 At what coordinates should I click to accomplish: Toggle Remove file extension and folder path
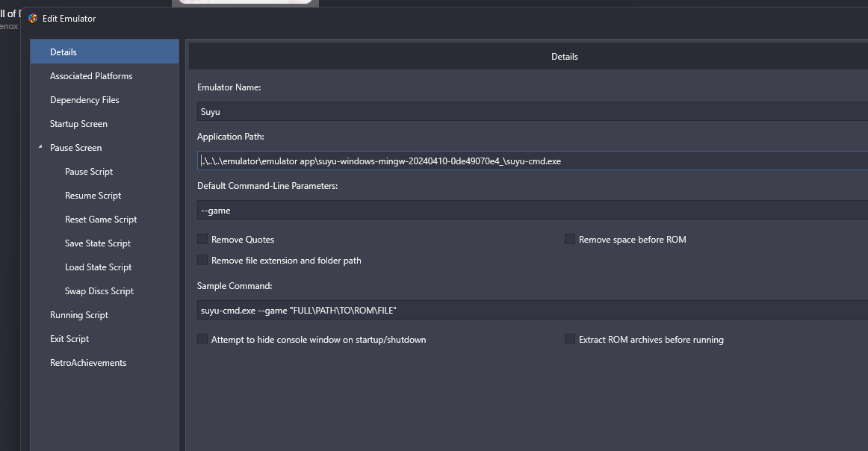point(202,261)
